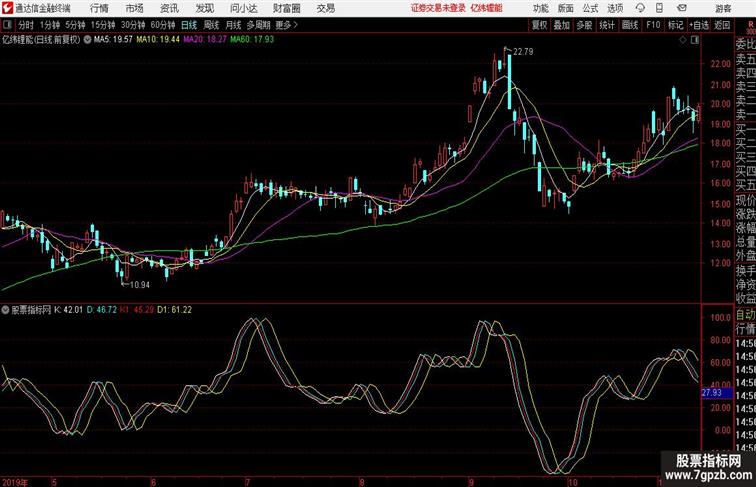Expand 更多 periods list
This screenshot has width=756, height=487.
coord(286,25)
